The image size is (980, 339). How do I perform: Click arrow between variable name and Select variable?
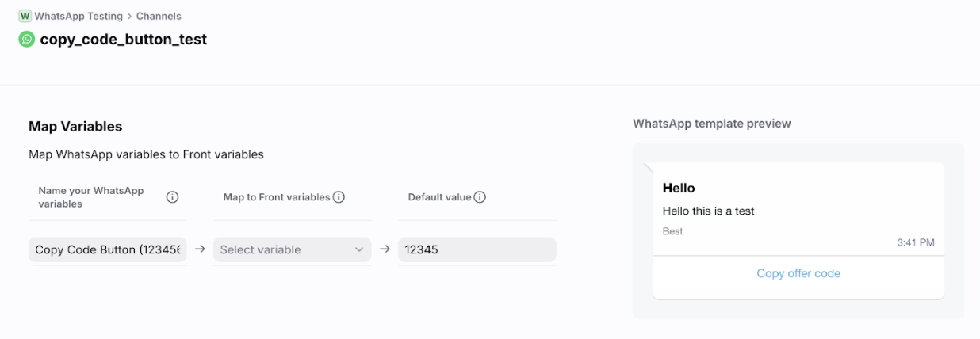[x=200, y=249]
